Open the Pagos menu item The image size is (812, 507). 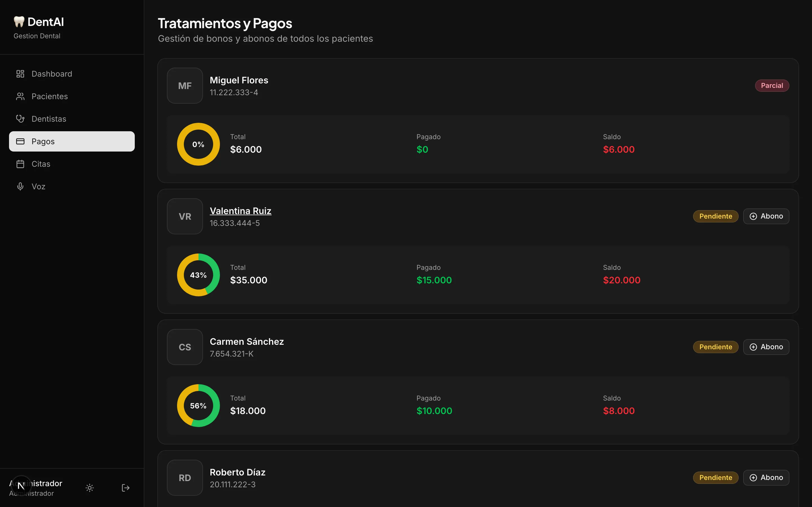click(x=72, y=141)
